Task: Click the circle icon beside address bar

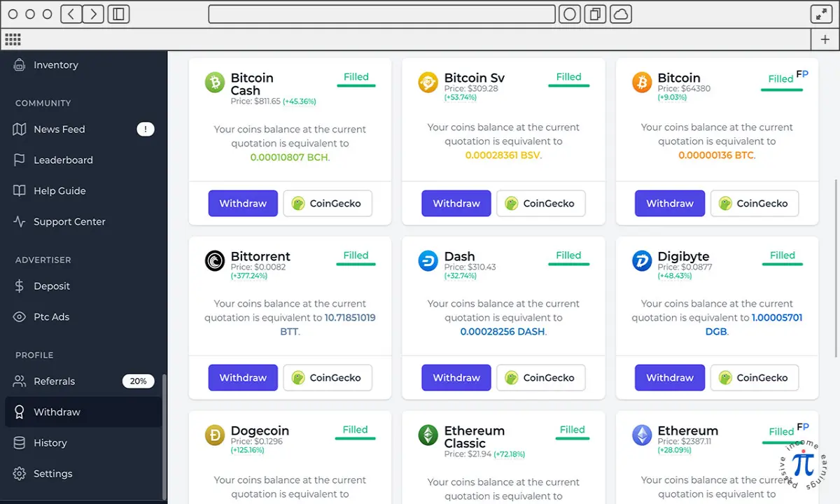Action: (x=570, y=14)
